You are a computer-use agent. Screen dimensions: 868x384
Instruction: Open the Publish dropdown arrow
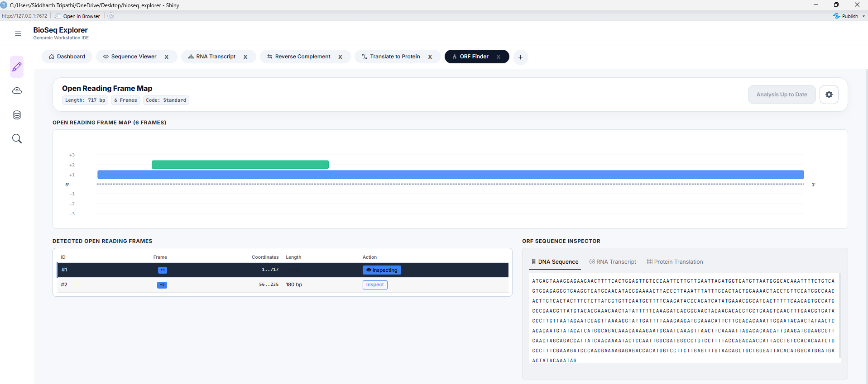coord(863,16)
